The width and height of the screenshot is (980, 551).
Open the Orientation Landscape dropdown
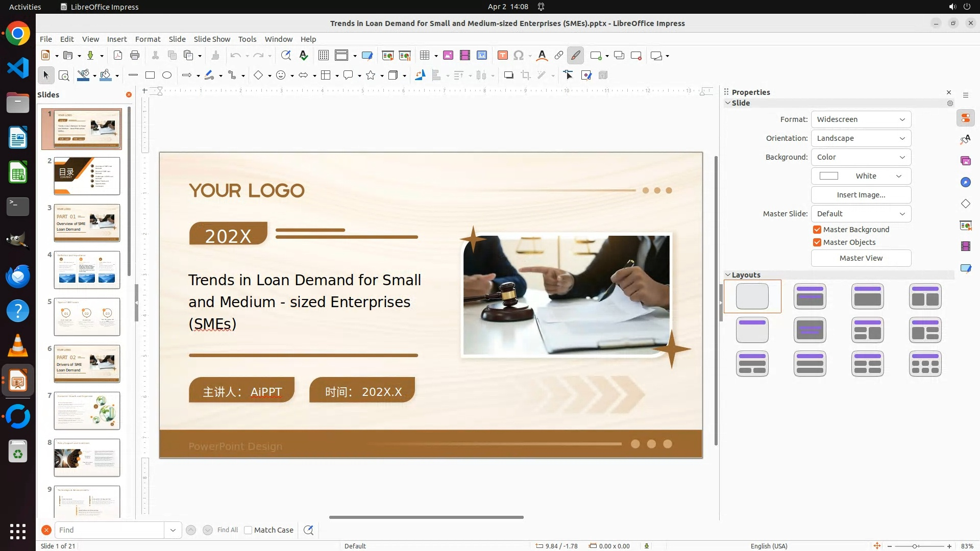coord(861,138)
